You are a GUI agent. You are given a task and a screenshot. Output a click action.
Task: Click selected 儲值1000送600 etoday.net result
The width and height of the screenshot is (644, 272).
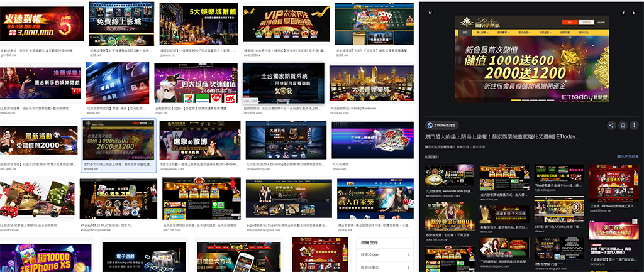pyautogui.click(x=119, y=140)
